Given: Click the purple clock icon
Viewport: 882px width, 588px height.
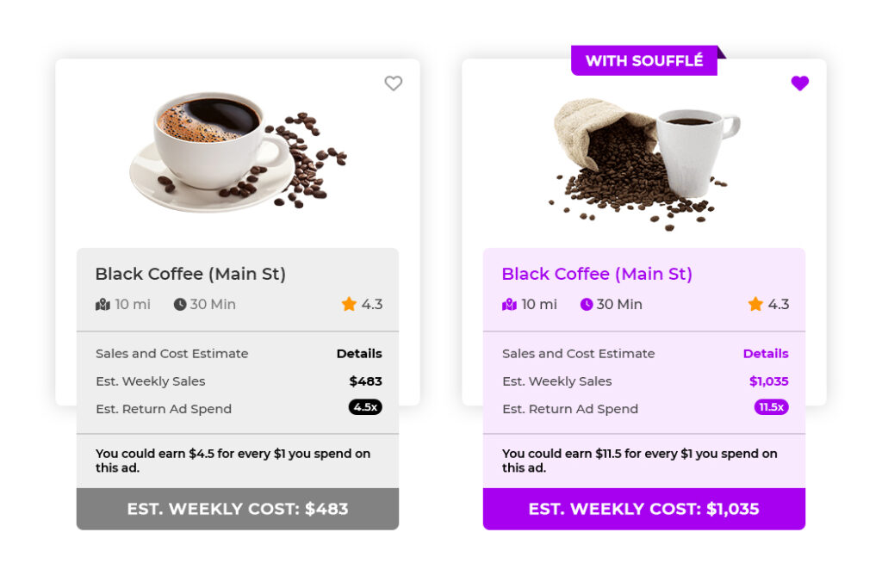Looking at the screenshot, I should pos(586,305).
